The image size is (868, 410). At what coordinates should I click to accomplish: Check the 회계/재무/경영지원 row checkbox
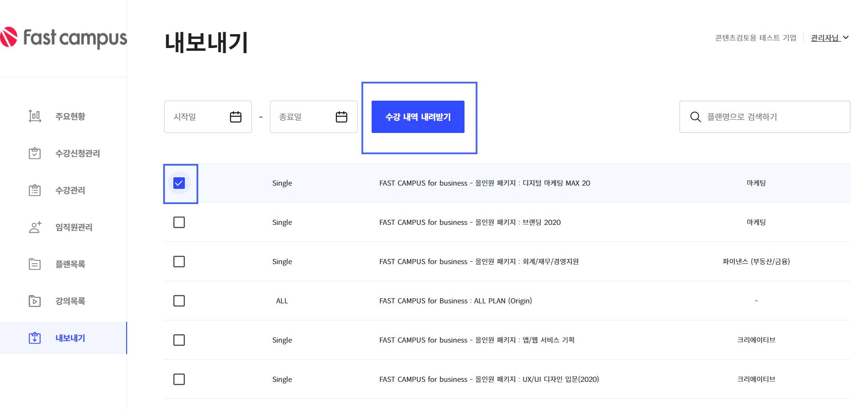tap(179, 262)
